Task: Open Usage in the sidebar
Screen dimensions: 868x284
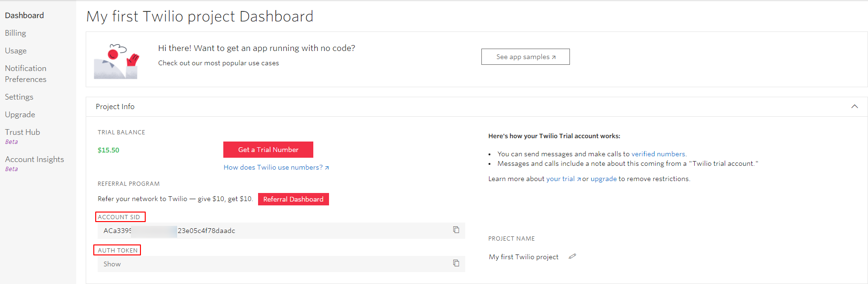Action: coord(16,51)
